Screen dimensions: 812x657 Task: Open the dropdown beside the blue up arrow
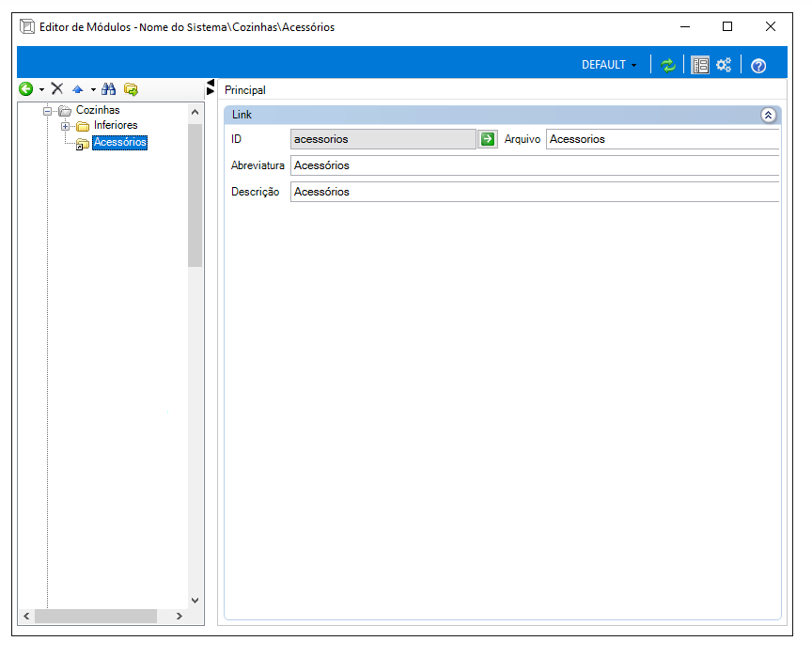point(93,90)
